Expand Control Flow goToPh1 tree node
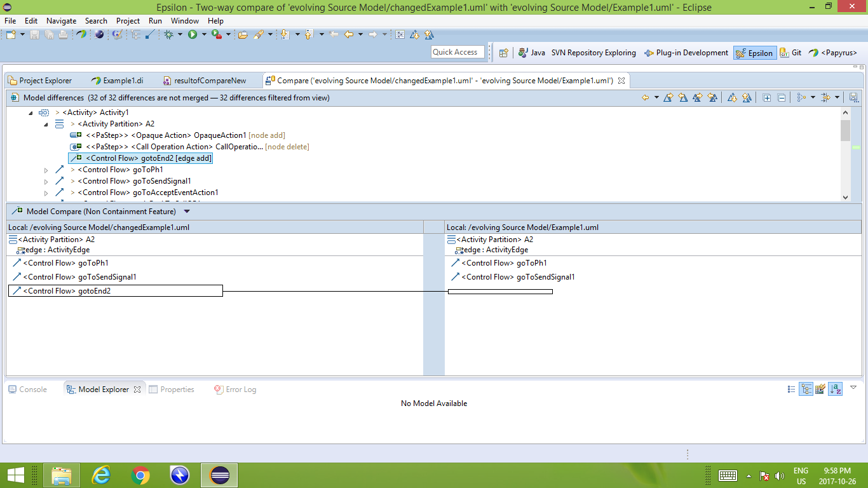Screen dimensions: 868x488 click(46, 170)
